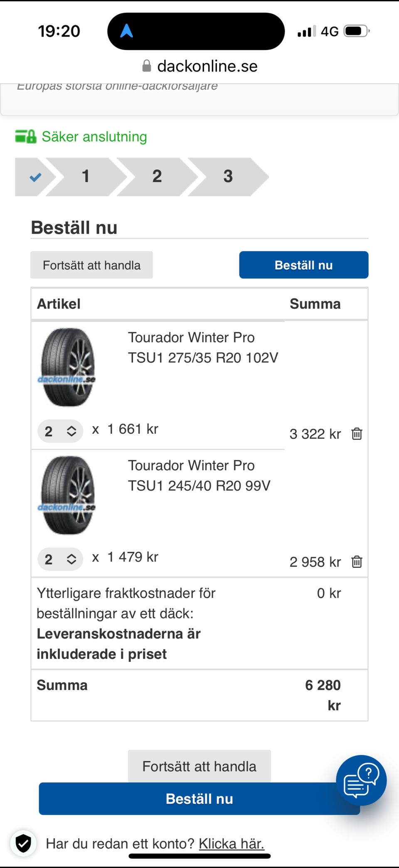
Task: Open Tourador 275/35 R20 tyre image
Action: pos(67,367)
